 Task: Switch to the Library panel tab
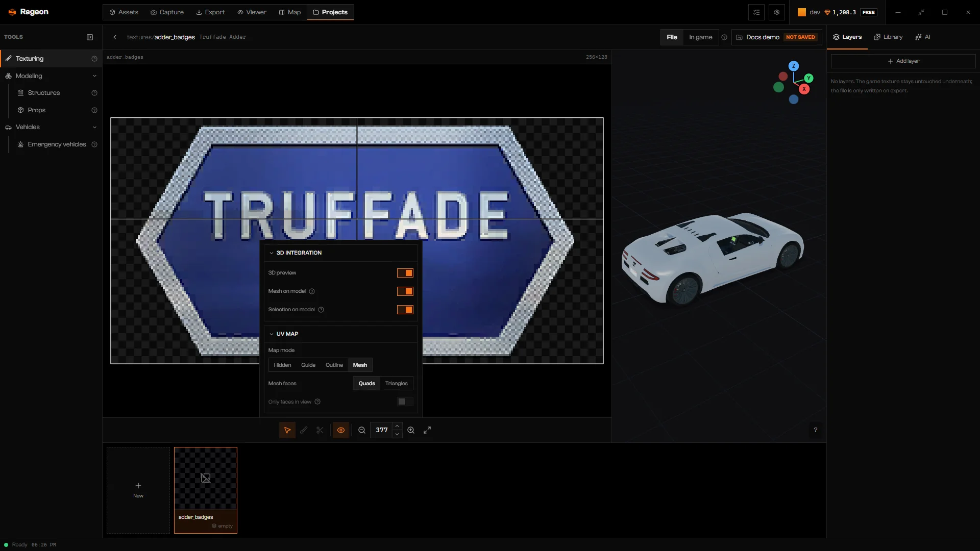(x=888, y=37)
